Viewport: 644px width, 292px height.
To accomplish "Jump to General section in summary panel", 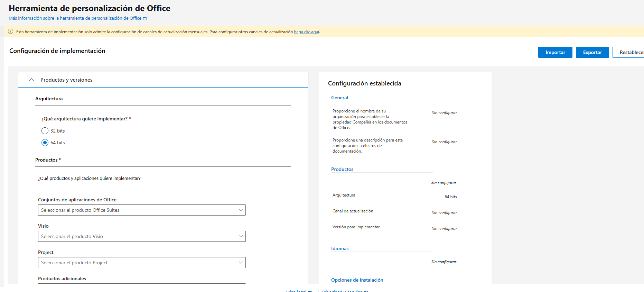I will 339,98.
